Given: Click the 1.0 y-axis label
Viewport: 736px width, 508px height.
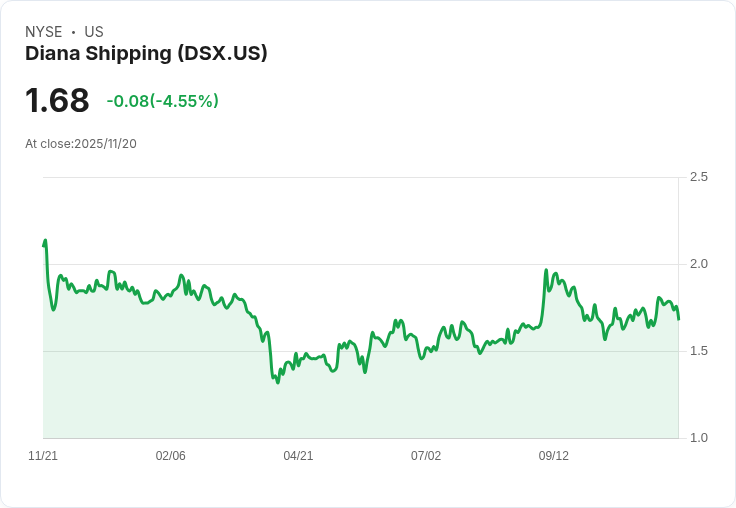Looking at the screenshot, I should click(x=699, y=438).
